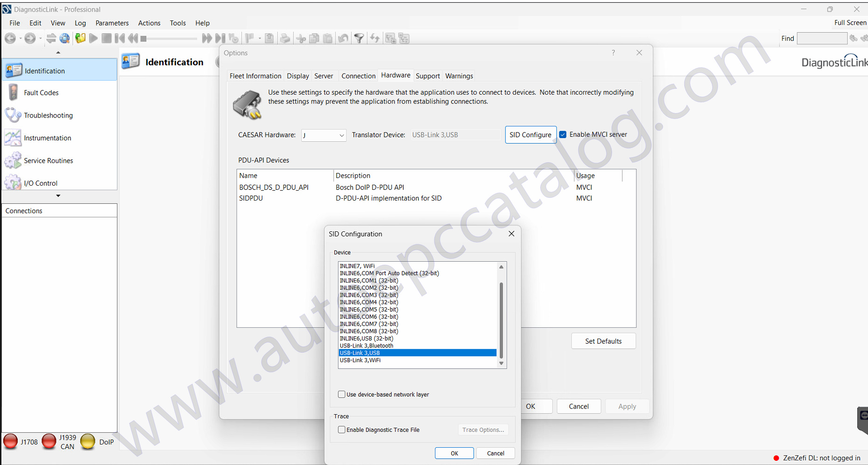Launch Service Routines
Image resolution: width=868 pixels, height=465 pixels.
(48, 160)
